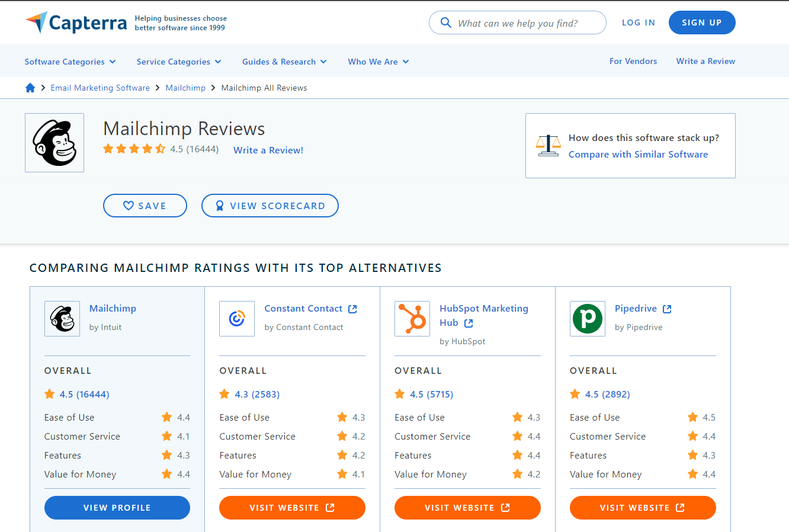The image size is (789, 532).
Task: Click the heart icon on Save button
Action: coord(129,206)
